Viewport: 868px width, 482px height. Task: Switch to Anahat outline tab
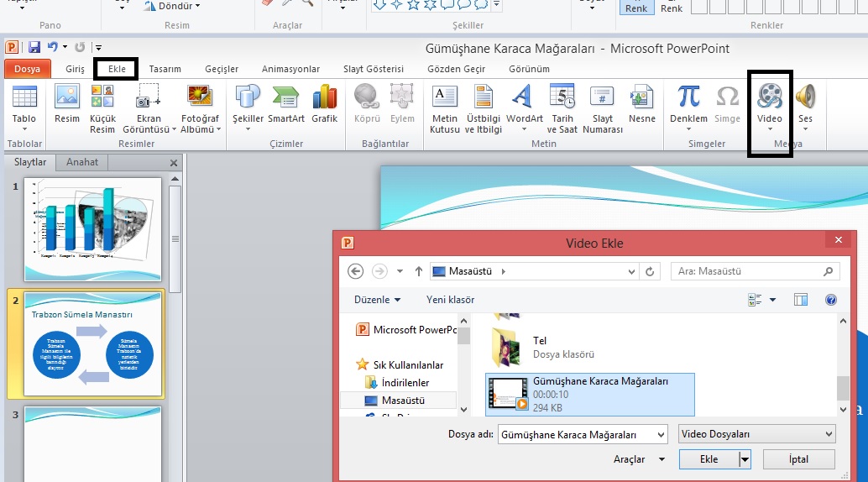(x=82, y=162)
